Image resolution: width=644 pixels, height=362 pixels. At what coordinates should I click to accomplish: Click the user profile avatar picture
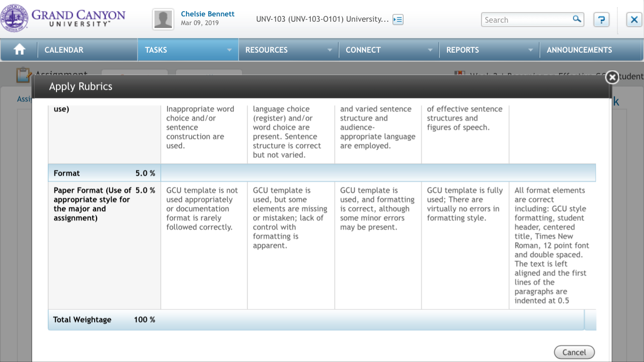click(163, 19)
